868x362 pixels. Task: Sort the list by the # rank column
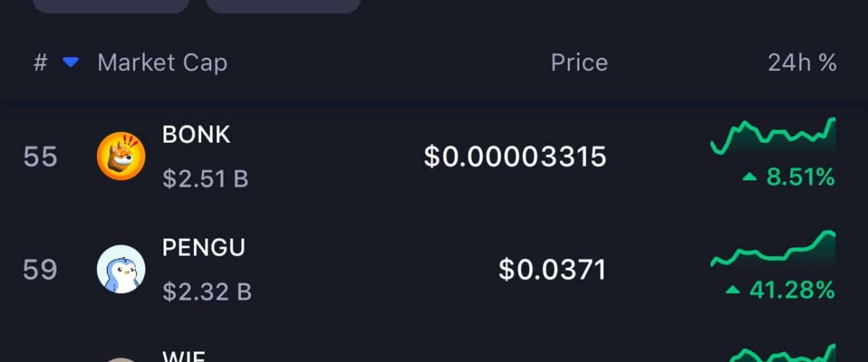pyautogui.click(x=41, y=63)
